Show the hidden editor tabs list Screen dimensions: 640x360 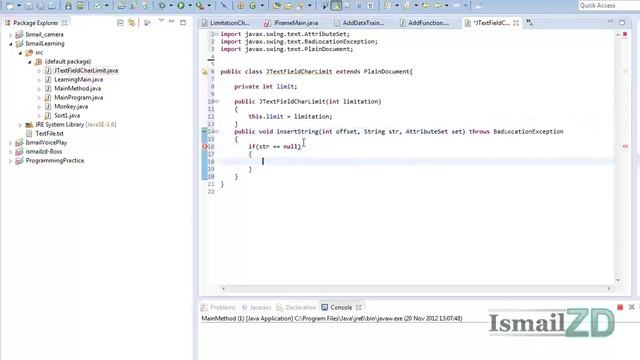pos(529,22)
